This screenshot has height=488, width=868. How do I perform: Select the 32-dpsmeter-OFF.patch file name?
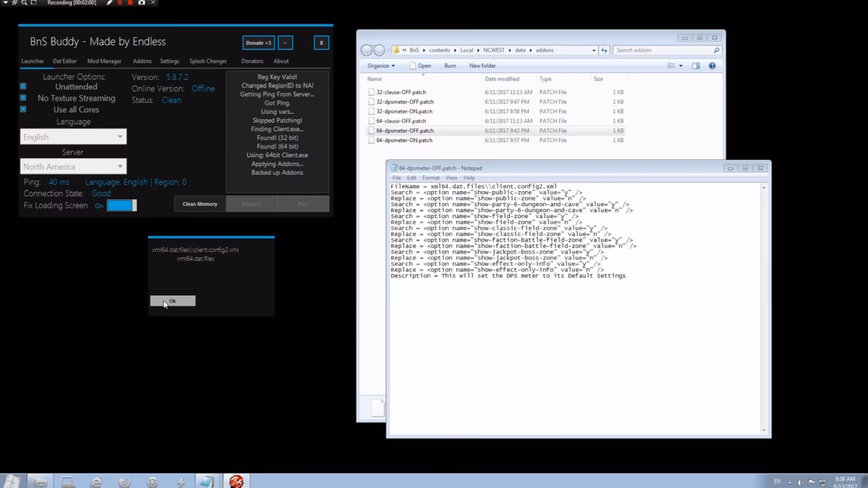405,102
